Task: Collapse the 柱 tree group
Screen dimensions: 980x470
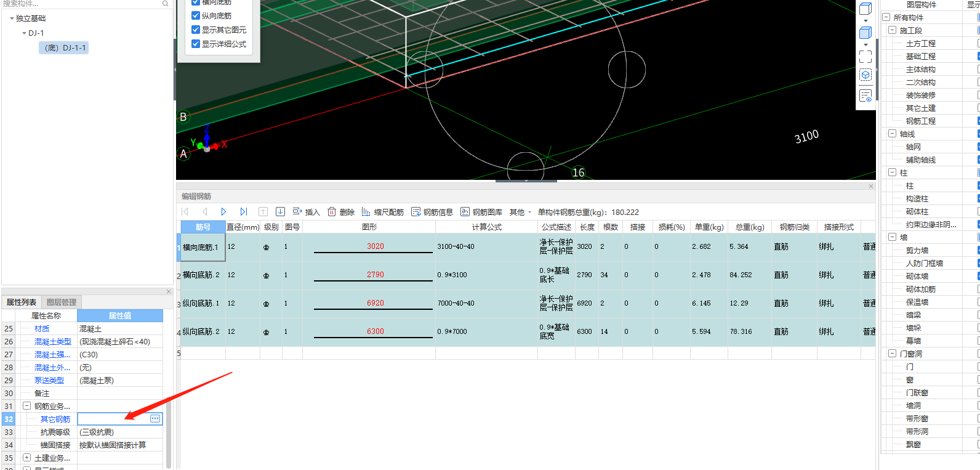Action: point(892,172)
